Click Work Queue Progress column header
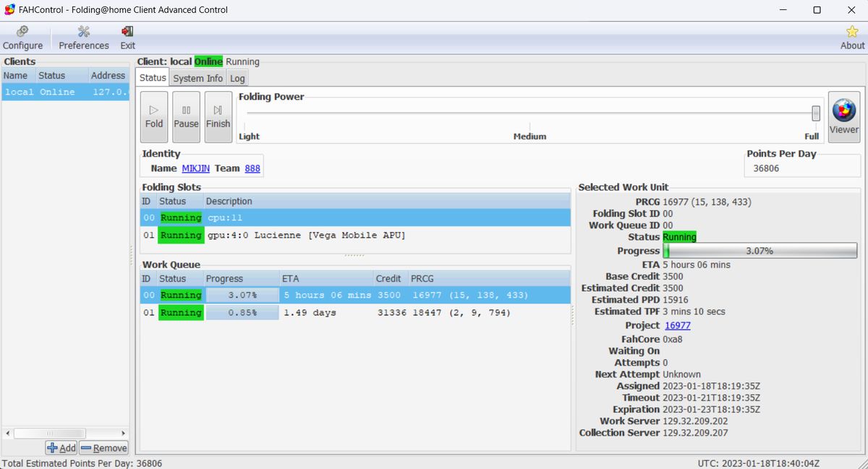868x469 pixels. point(242,278)
